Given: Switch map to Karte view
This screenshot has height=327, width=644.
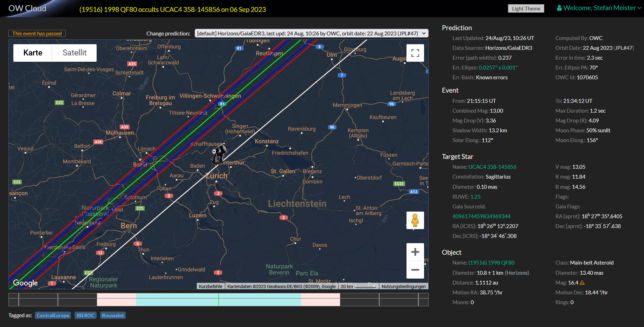Looking at the screenshot, I should pos(33,53).
